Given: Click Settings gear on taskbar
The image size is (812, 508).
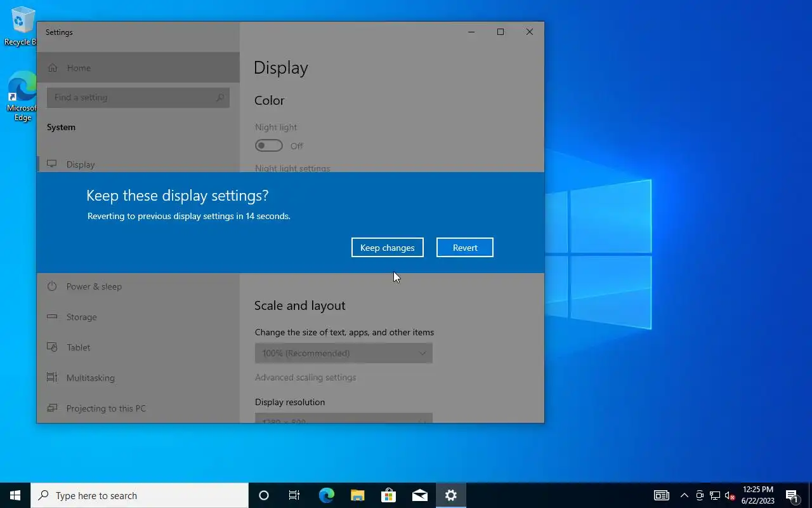Looking at the screenshot, I should click(450, 495).
